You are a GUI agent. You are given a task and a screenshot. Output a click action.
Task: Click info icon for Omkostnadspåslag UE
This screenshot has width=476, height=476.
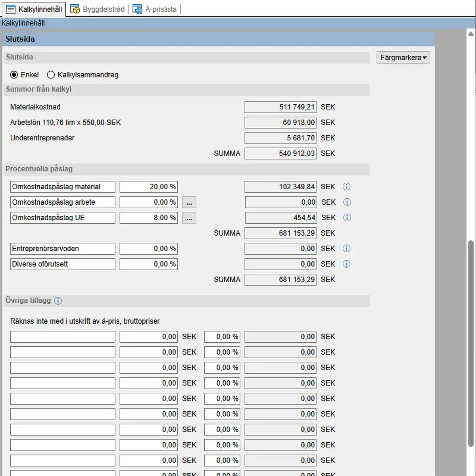click(347, 217)
